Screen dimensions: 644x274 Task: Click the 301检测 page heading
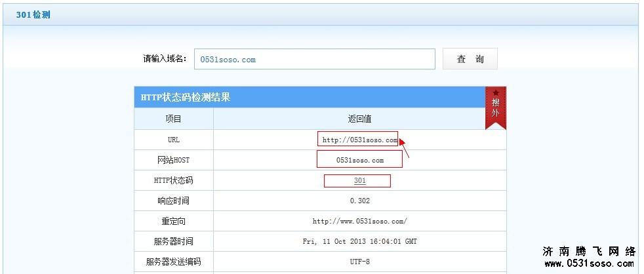(33, 15)
